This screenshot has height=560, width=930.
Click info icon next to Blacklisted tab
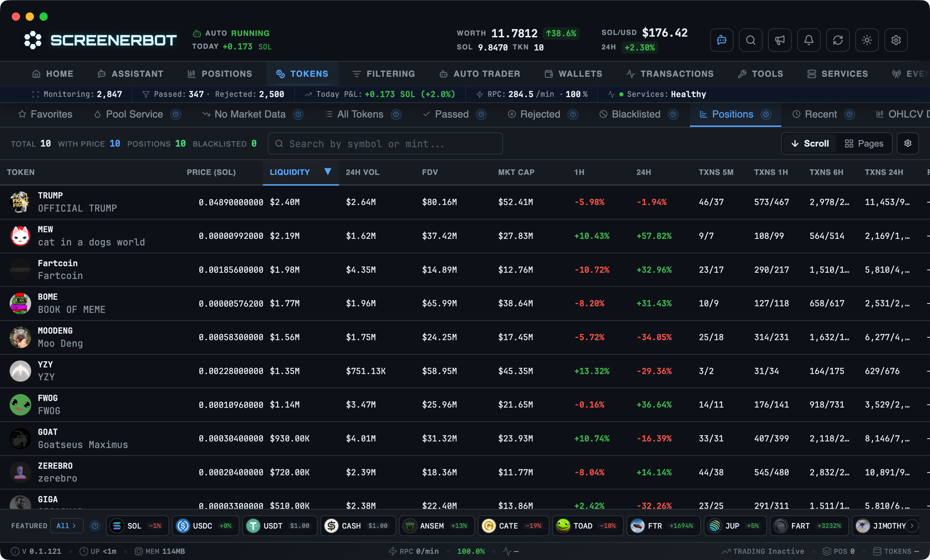click(x=673, y=114)
